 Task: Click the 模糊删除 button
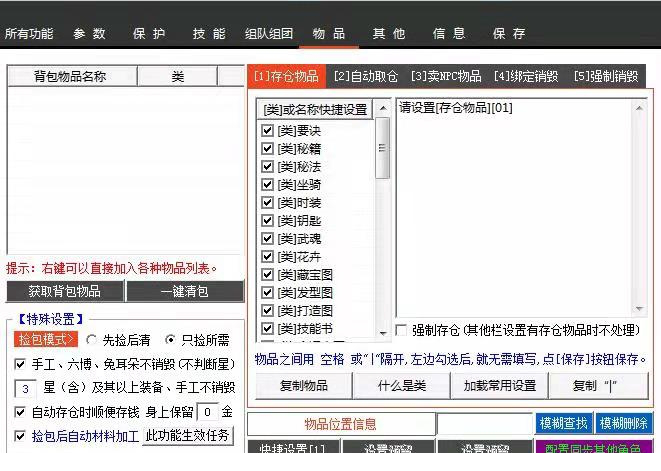point(623,423)
